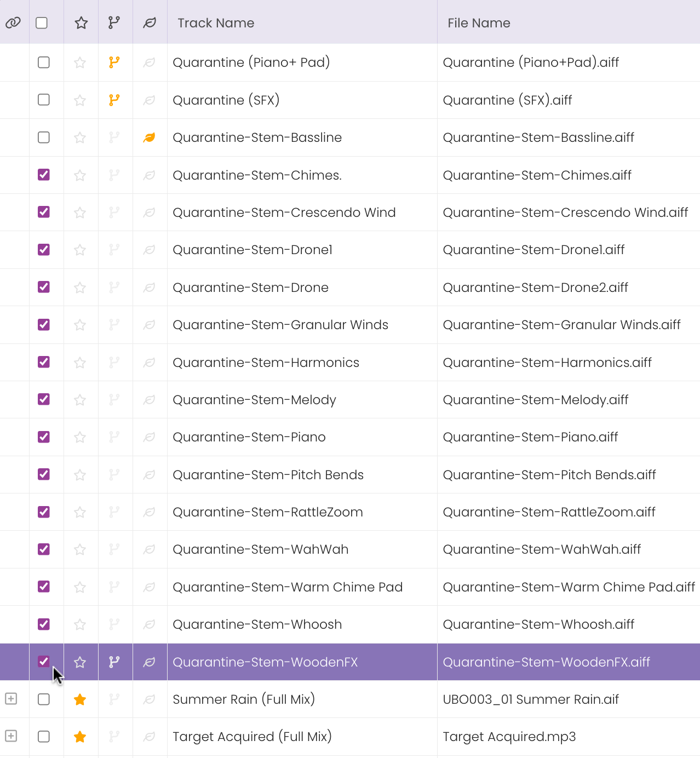Select the Quarantine-Stem-Crescendo Wind track name
Image resolution: width=700 pixels, height=758 pixels.
point(284,213)
